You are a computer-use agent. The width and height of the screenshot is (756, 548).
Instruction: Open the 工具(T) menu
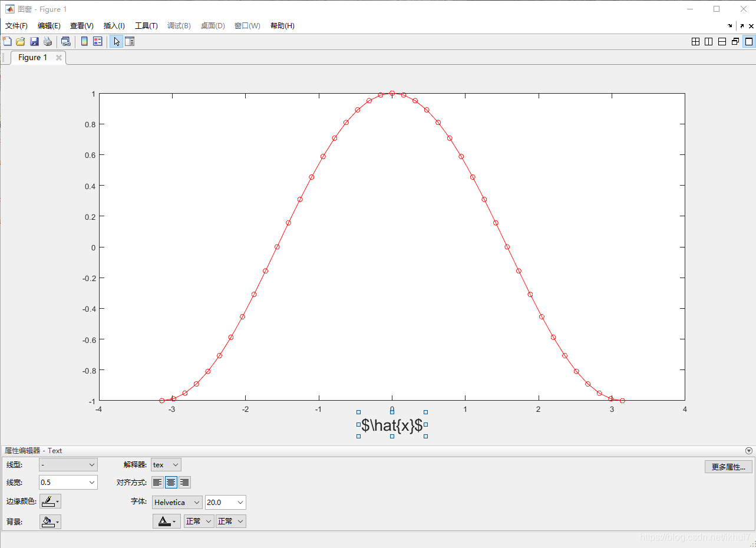tap(146, 26)
